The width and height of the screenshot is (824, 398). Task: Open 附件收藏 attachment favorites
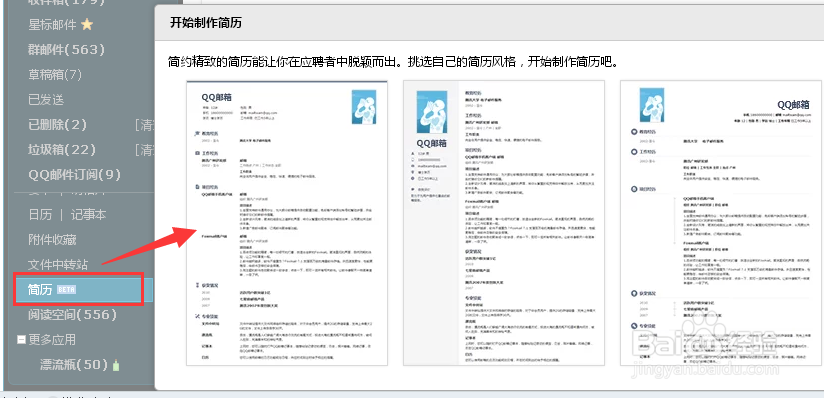(52, 239)
